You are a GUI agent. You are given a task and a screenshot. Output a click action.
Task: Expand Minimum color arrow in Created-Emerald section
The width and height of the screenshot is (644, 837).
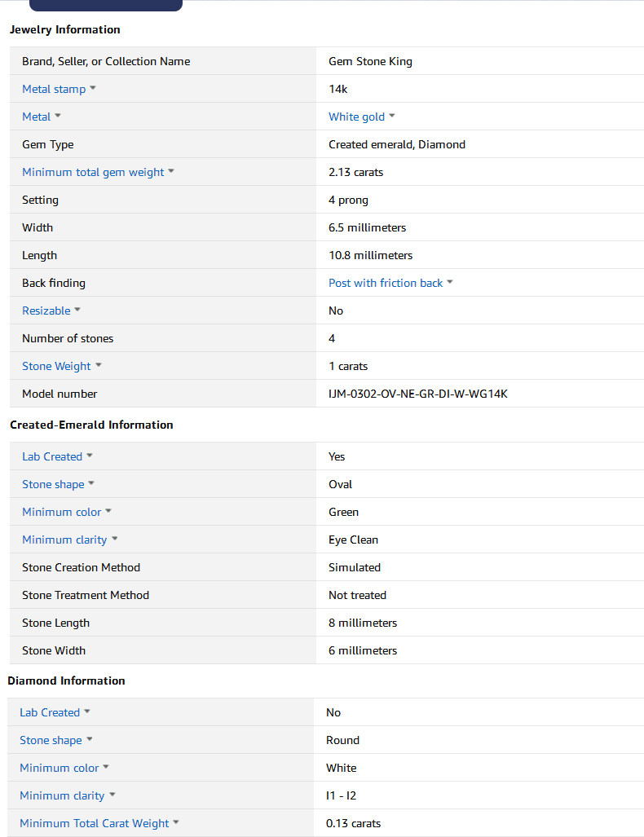point(108,511)
